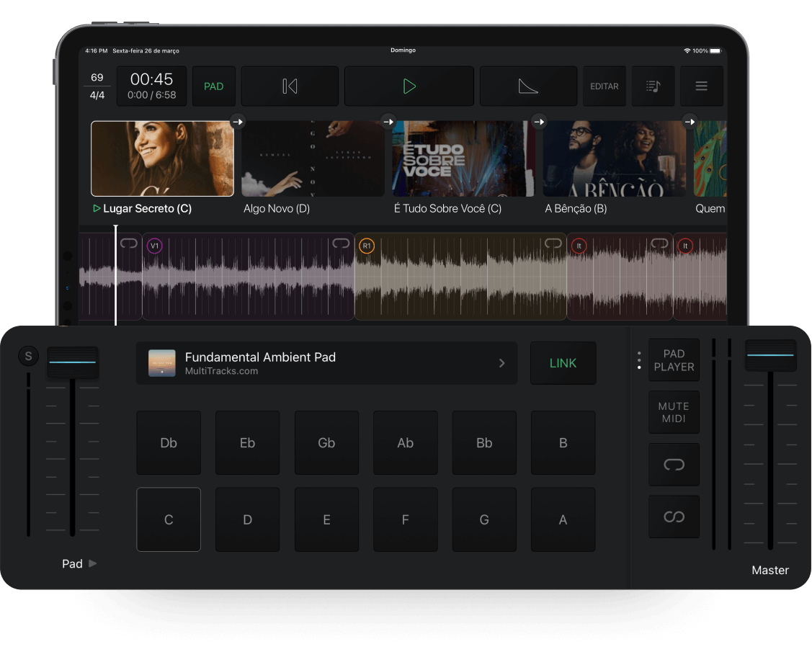Open the three-dot handle beside PAD PLAYER
Screen dimensions: 812x652
click(x=638, y=360)
